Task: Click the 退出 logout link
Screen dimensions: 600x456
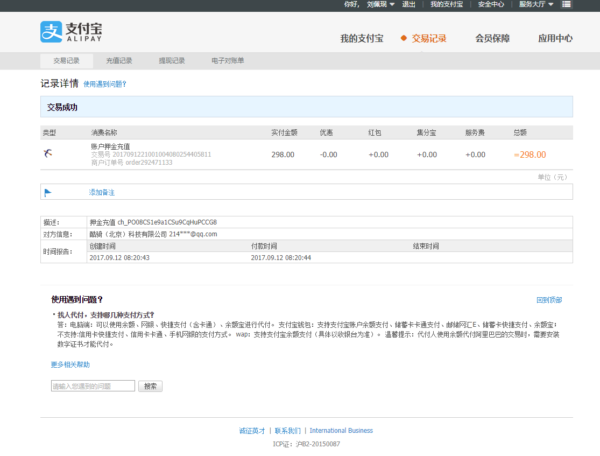Action: point(408,5)
